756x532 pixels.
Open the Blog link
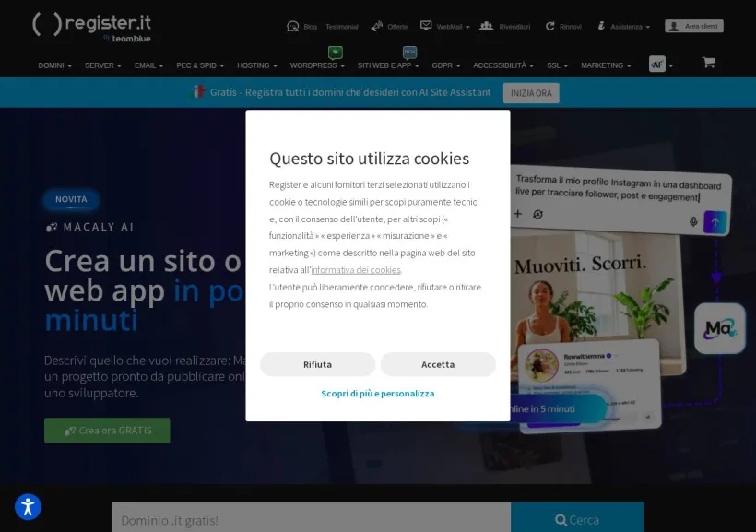pyautogui.click(x=310, y=27)
